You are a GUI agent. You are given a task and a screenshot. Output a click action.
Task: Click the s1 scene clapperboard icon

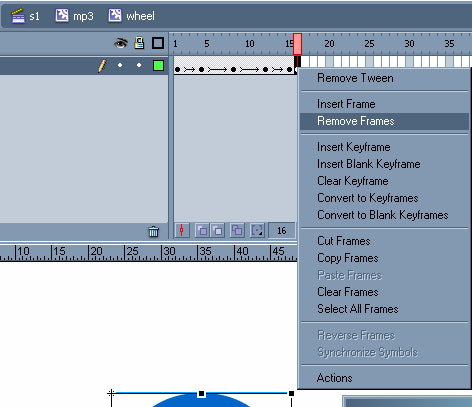click(18, 16)
